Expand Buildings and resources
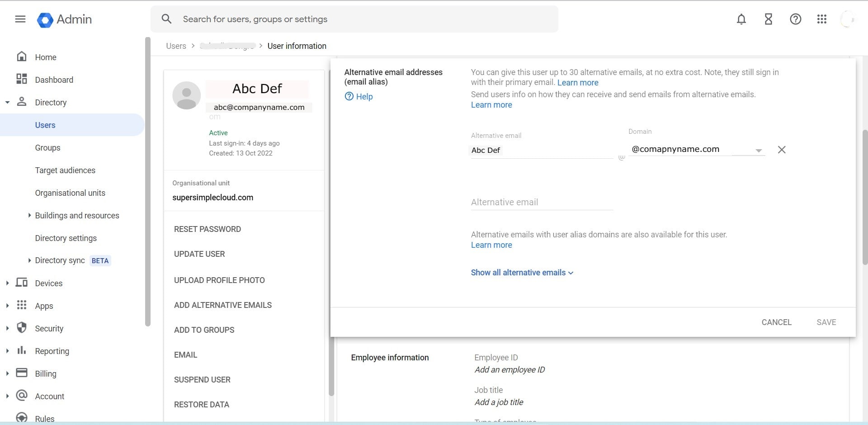 (x=29, y=216)
